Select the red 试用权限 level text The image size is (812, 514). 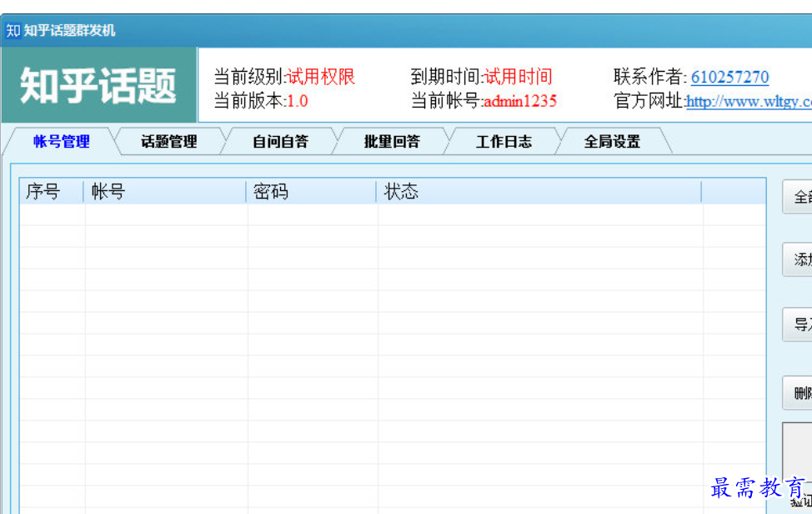pos(321,77)
